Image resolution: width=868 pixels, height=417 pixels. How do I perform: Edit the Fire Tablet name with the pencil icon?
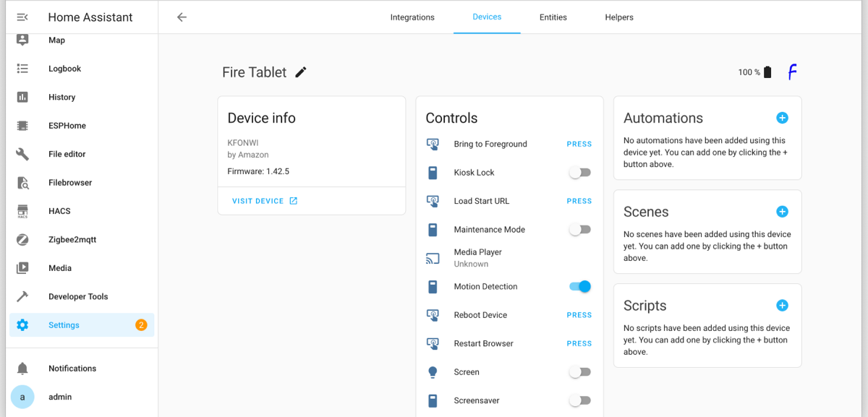pos(301,72)
